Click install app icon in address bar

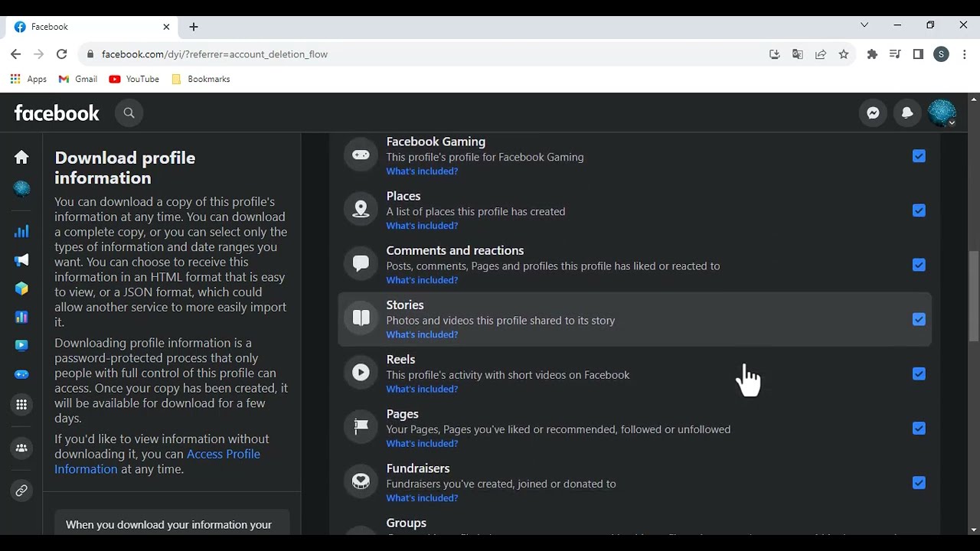click(775, 54)
